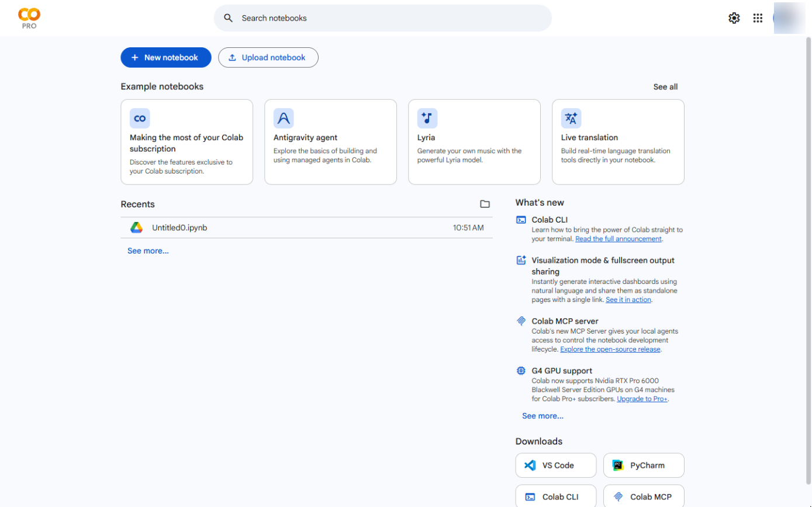
Task: Click the Lyria music note icon
Action: coord(427,119)
